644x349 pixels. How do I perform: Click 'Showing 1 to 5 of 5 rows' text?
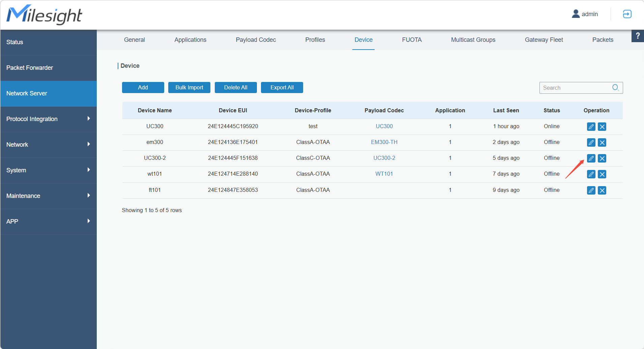[x=152, y=210]
